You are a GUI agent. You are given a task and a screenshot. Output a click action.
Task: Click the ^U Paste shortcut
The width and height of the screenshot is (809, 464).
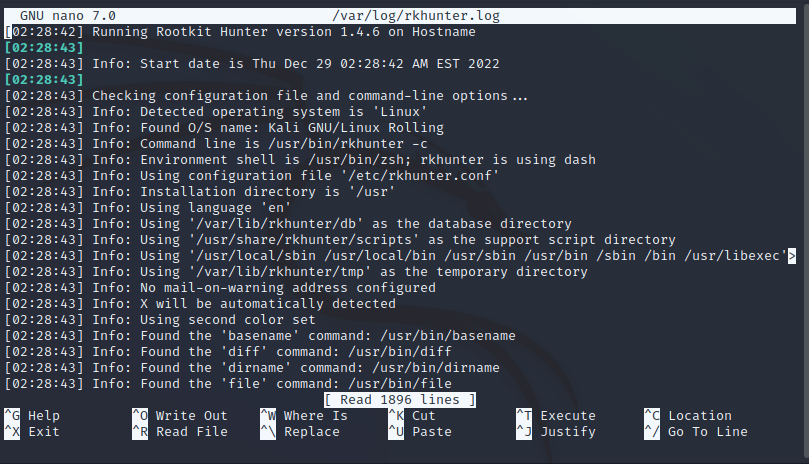pyautogui.click(x=419, y=432)
